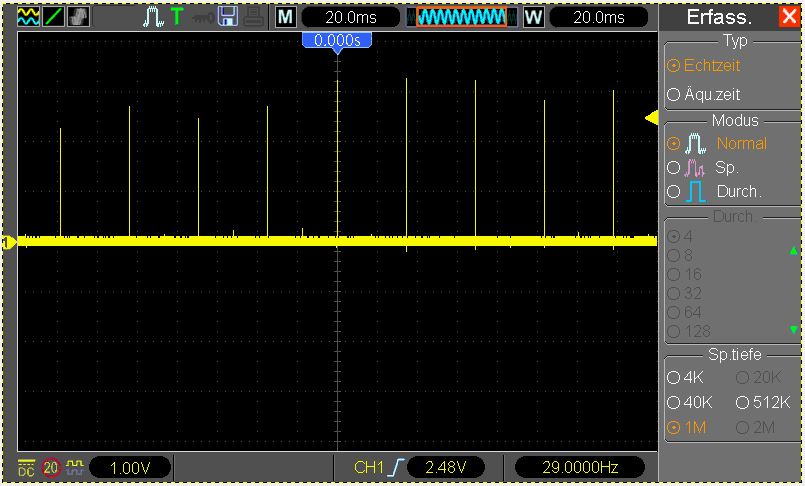
Task: Select 64 averages option
Action: [x=684, y=313]
